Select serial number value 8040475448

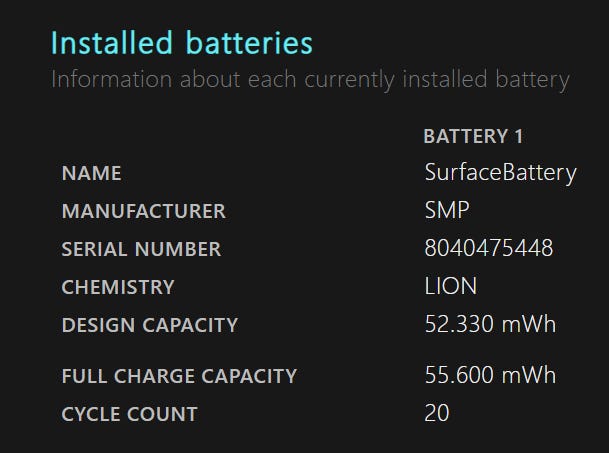point(488,249)
